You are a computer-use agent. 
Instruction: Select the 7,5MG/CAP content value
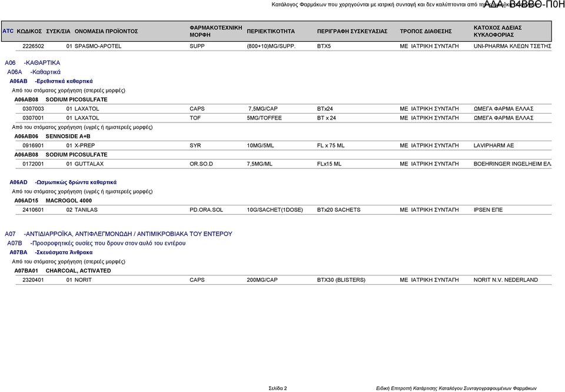[x=262, y=109]
